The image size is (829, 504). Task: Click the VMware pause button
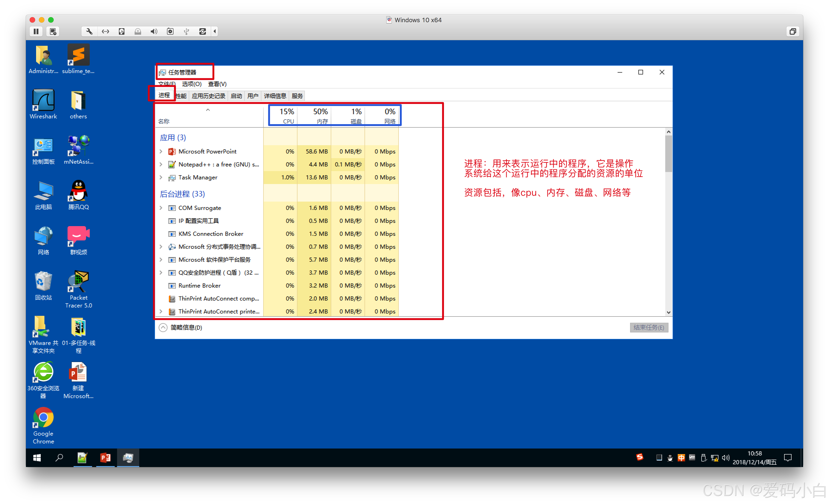(36, 31)
